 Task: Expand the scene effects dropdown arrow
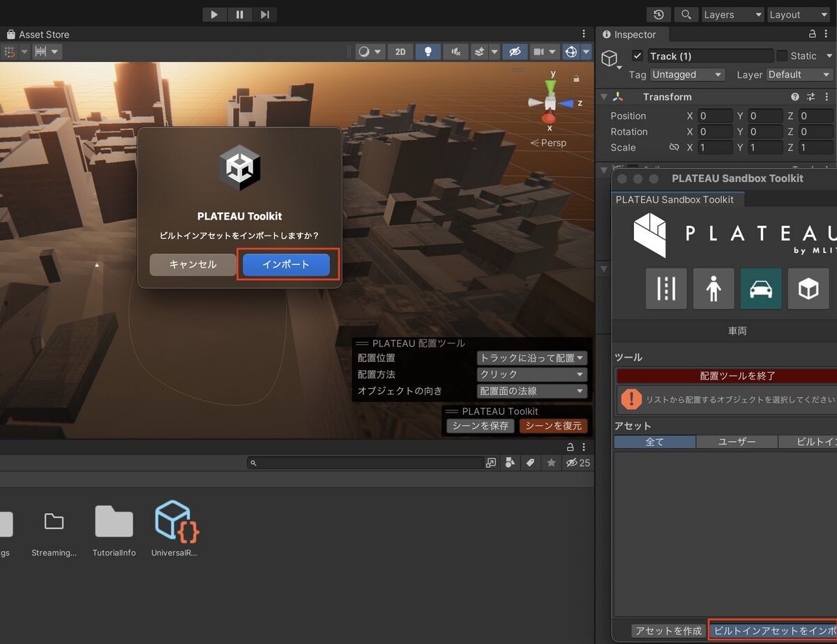tap(494, 52)
